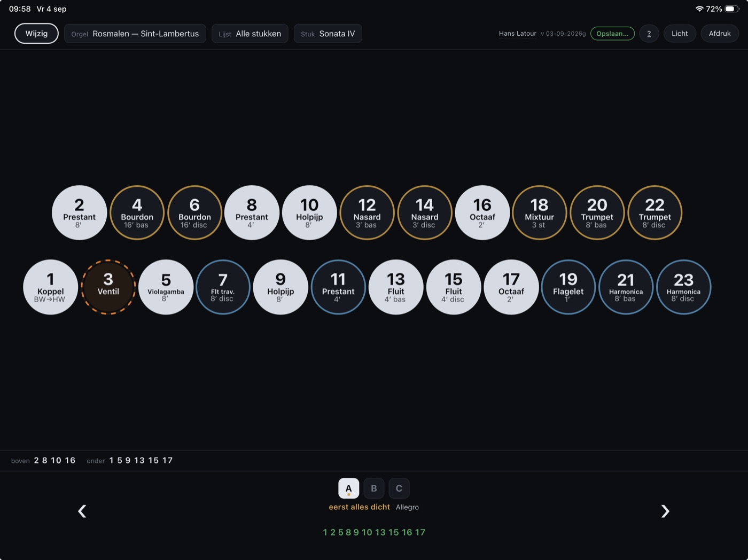Switch theme with the Licht button

tap(680, 34)
